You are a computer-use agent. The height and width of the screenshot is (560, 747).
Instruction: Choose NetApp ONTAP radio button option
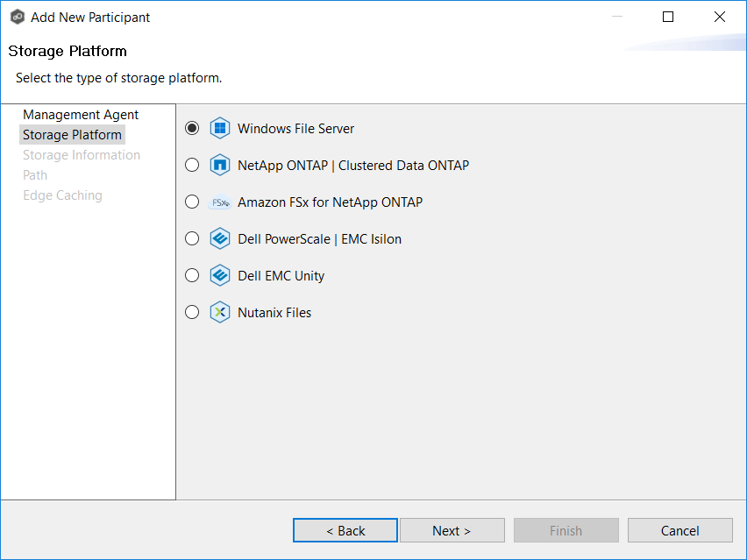coord(192,166)
